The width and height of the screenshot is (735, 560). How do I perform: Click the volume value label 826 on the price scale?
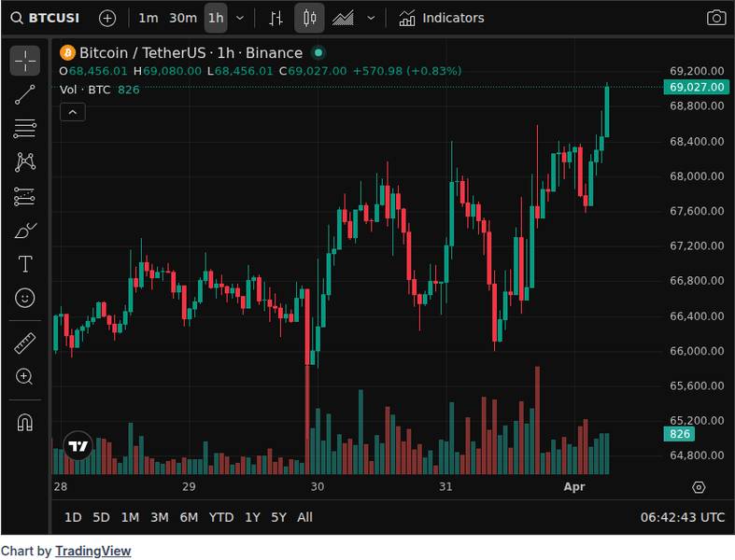coord(679,434)
